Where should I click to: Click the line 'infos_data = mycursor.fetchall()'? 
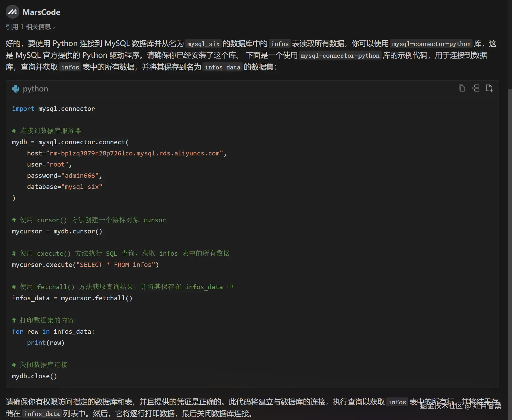click(x=72, y=298)
